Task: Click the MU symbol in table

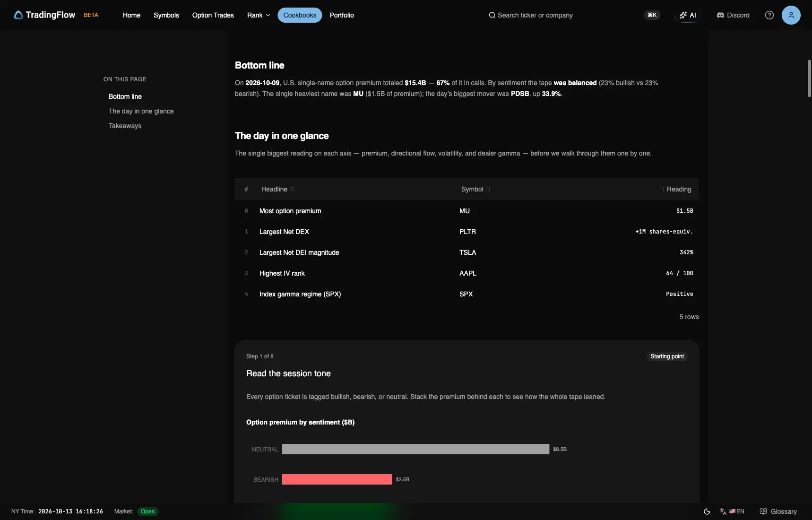Action: click(x=465, y=211)
